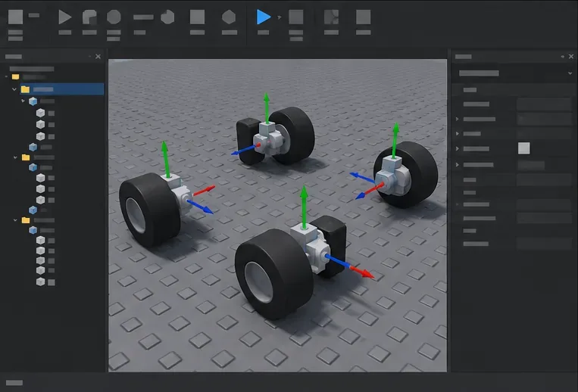Click the pin icon in the Properties panel header

(x=562, y=56)
